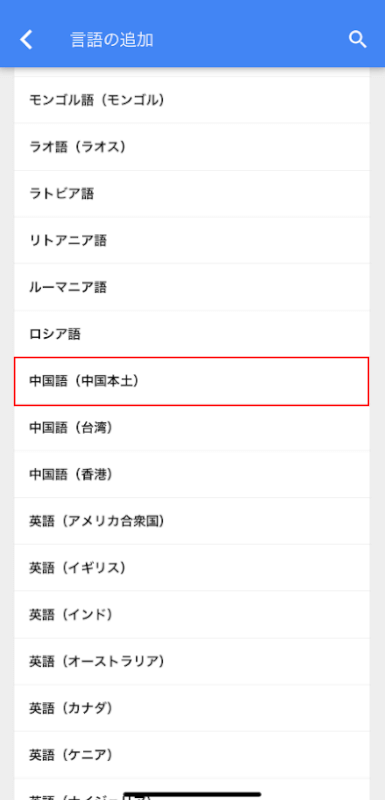Select モンゴル語（モンゴル）from the list
385x800 pixels.
[192, 100]
